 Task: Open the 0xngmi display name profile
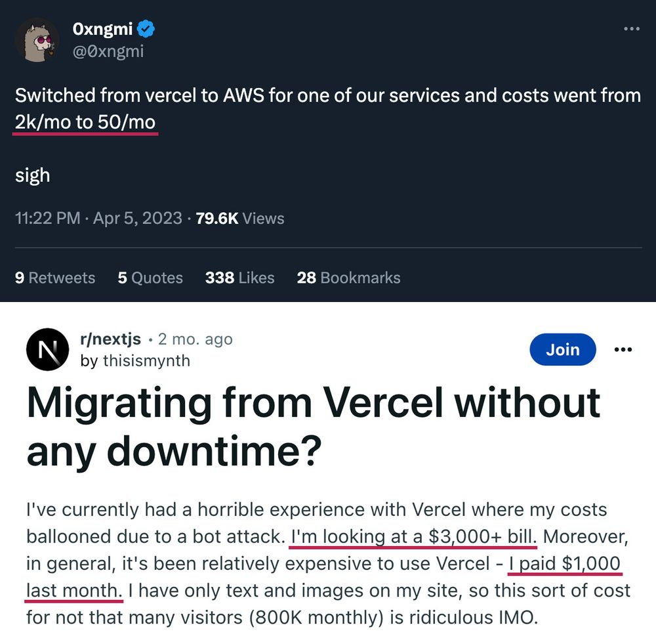(102, 30)
